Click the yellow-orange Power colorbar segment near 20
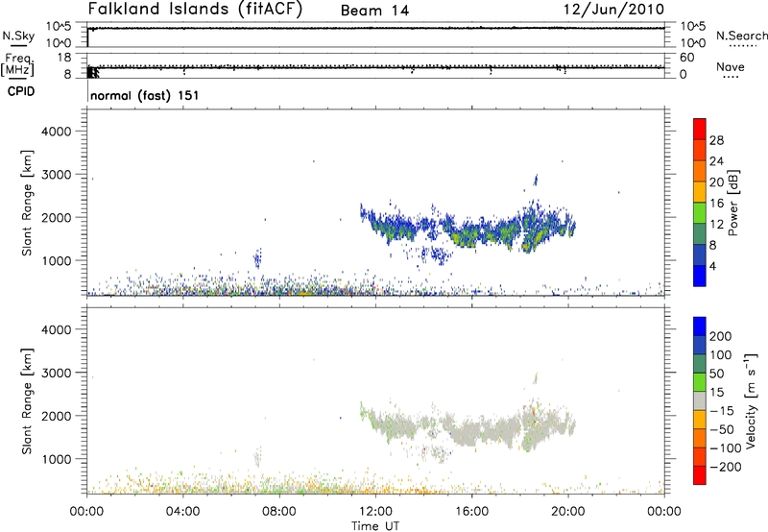Viewport: 768px width, 532px height. pos(700,192)
